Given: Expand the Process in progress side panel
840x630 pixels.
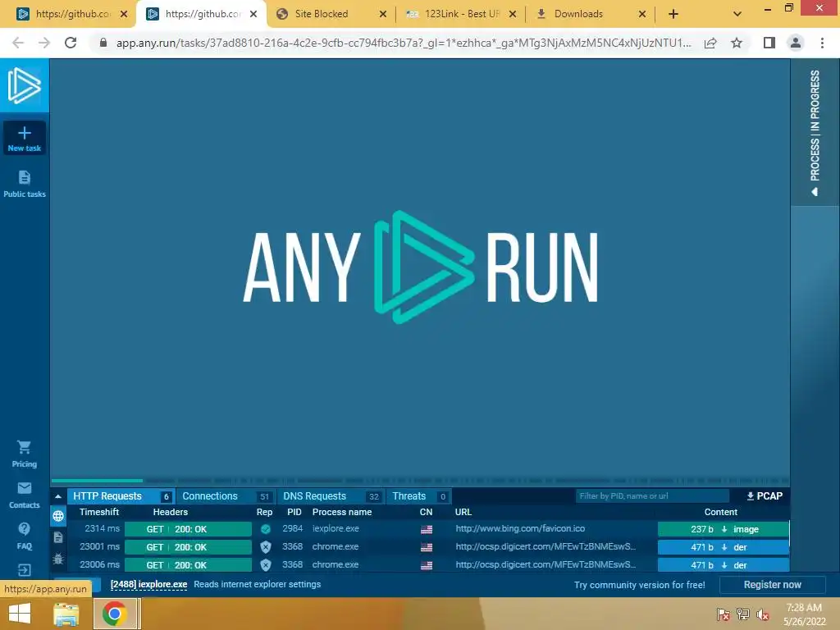Looking at the screenshot, I should 815,132.
